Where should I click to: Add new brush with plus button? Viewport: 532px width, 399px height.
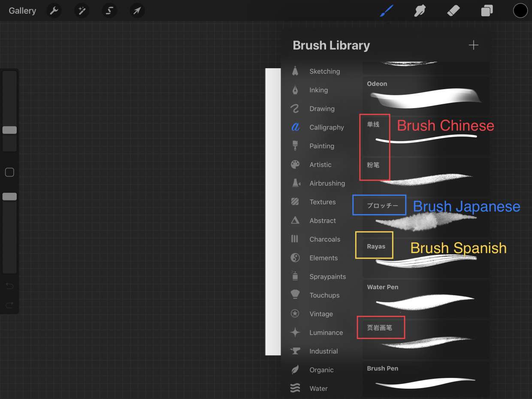click(x=473, y=45)
